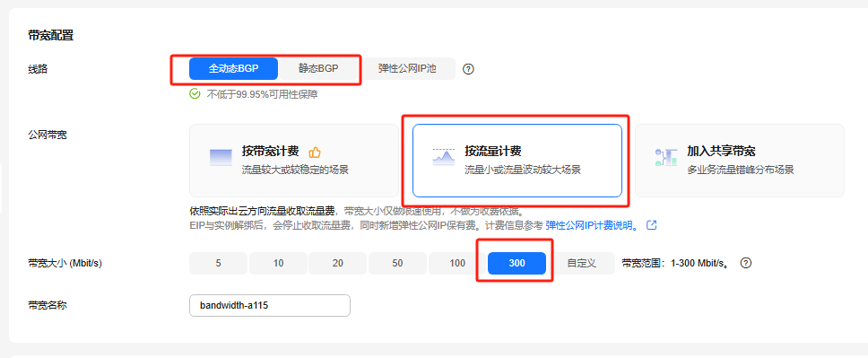The image size is (868, 358).
Task: Click 带宽配置 section heading
Action: 51,36
